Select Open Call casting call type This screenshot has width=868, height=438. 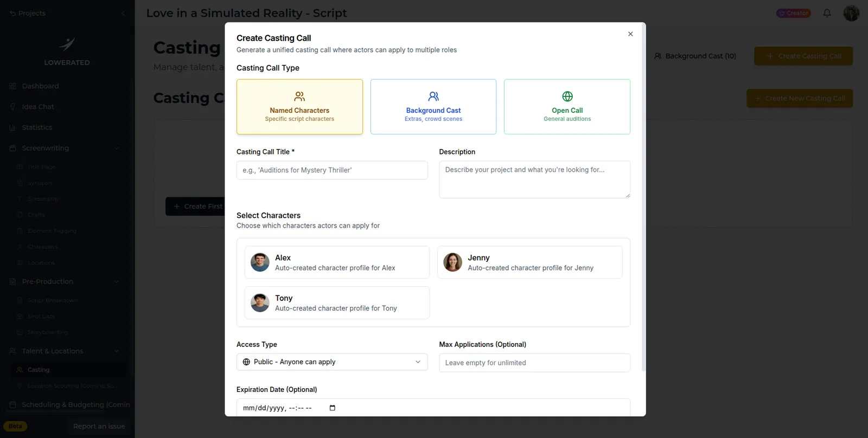(x=567, y=107)
